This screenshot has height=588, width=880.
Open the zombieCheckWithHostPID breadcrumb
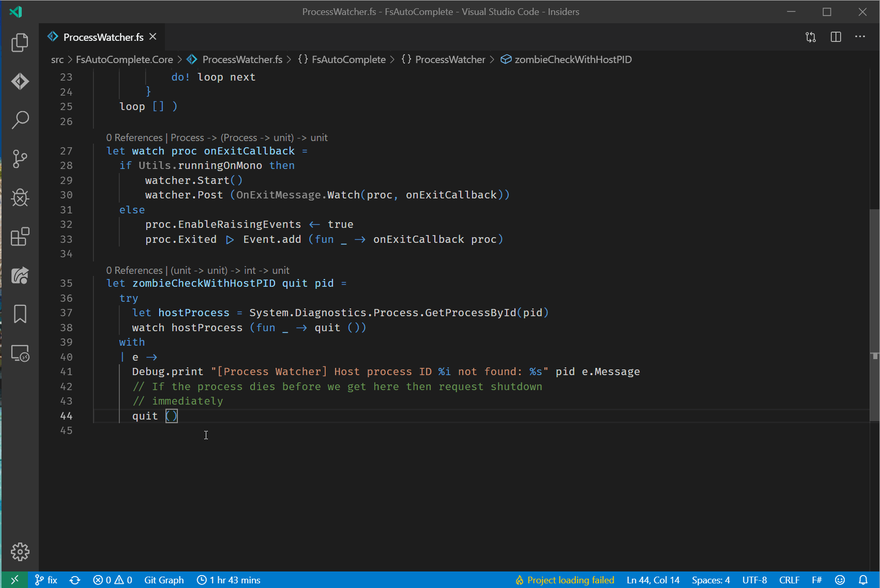[x=573, y=59]
